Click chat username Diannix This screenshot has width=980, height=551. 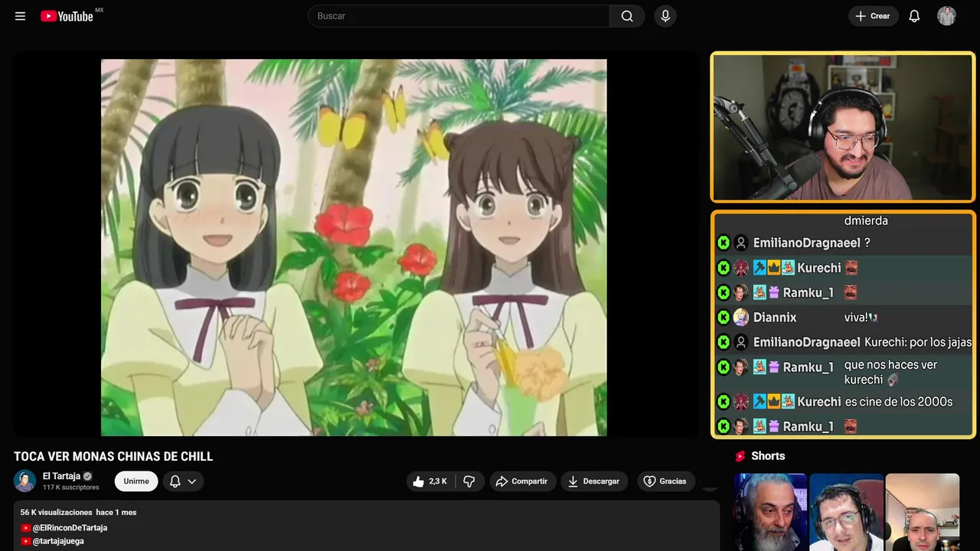pyautogui.click(x=775, y=318)
